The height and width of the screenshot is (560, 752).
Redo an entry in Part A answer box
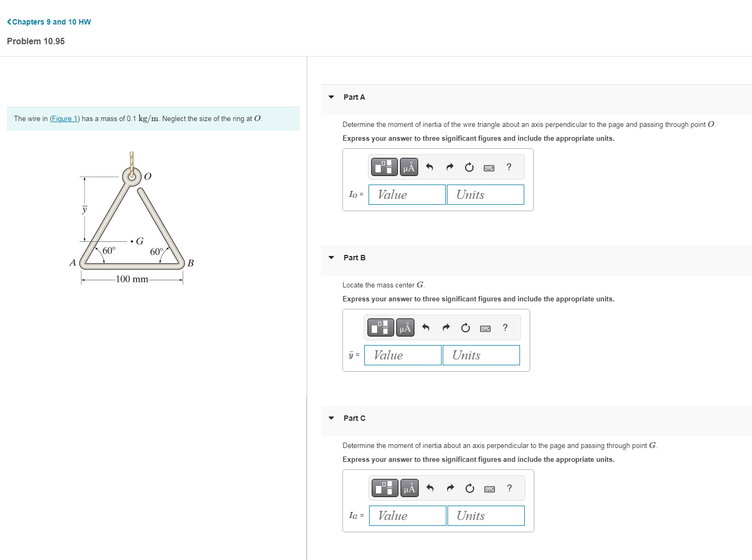pyautogui.click(x=450, y=167)
